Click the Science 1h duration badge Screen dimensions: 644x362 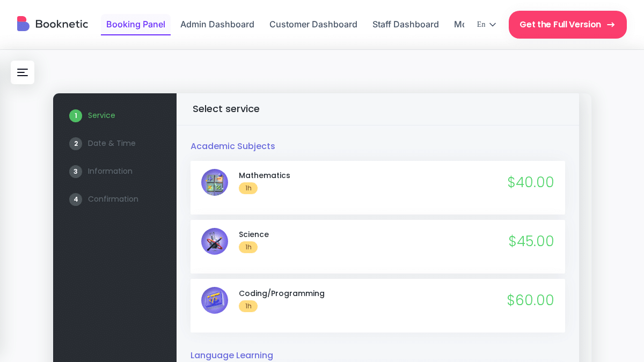click(x=248, y=247)
